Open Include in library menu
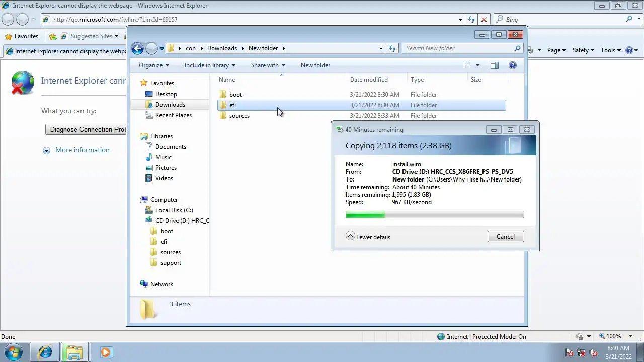The width and height of the screenshot is (644, 362). (x=210, y=65)
